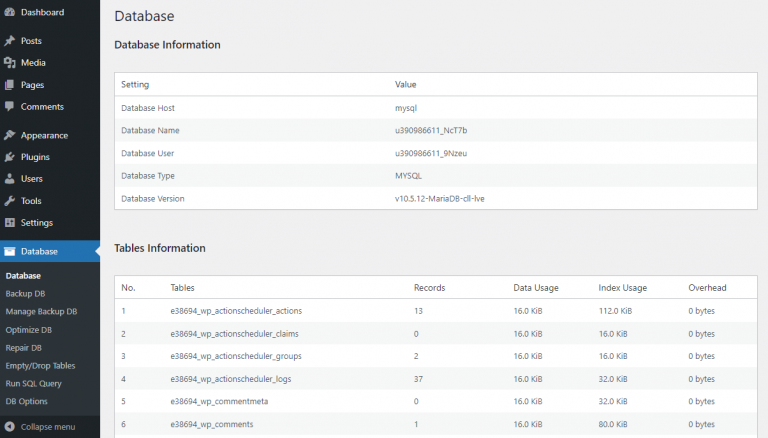Click the Dashboard gauge icon
This screenshot has width=768, height=438.
click(x=10, y=12)
